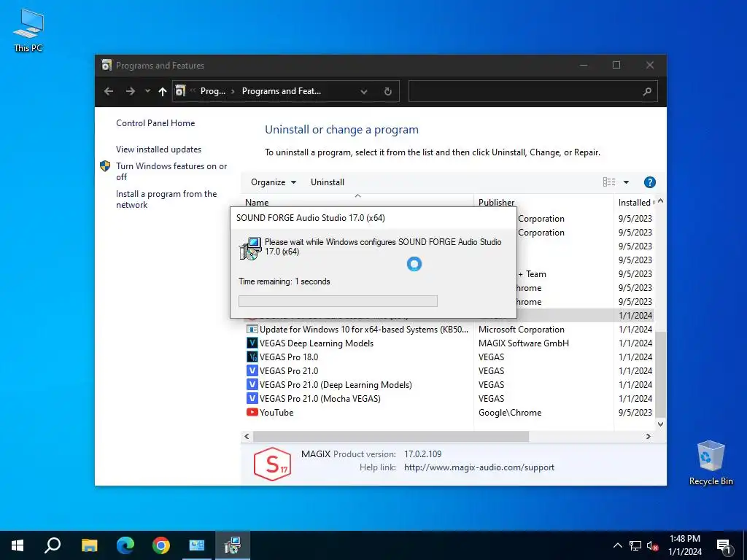Image resolution: width=747 pixels, height=560 pixels.
Task: Click the Control Panel icon in the address bar
Action: pos(180,91)
